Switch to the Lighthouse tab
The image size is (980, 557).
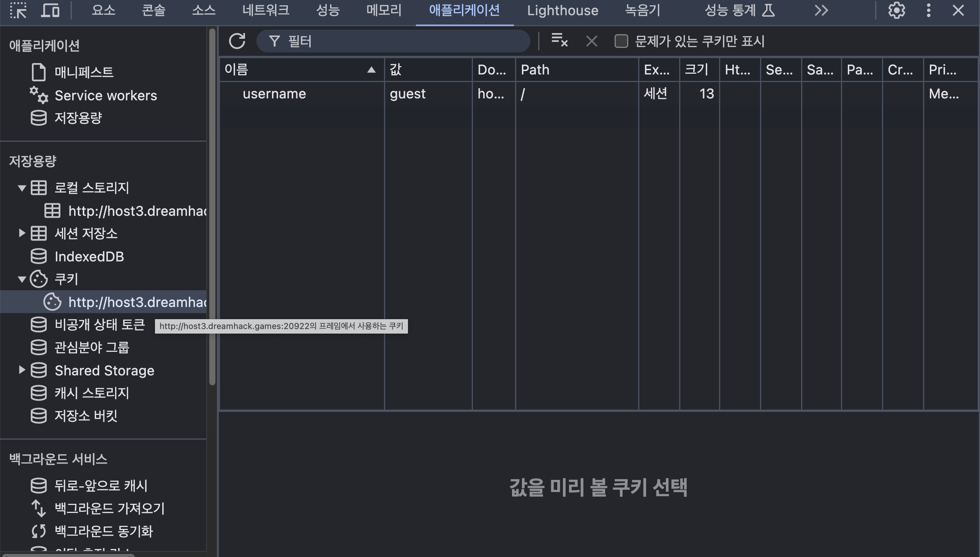pos(563,10)
